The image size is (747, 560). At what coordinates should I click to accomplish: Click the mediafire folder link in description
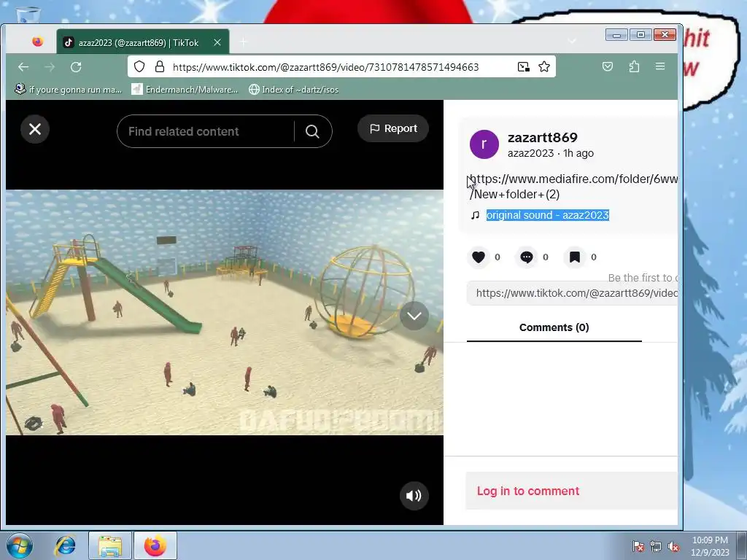573,187
